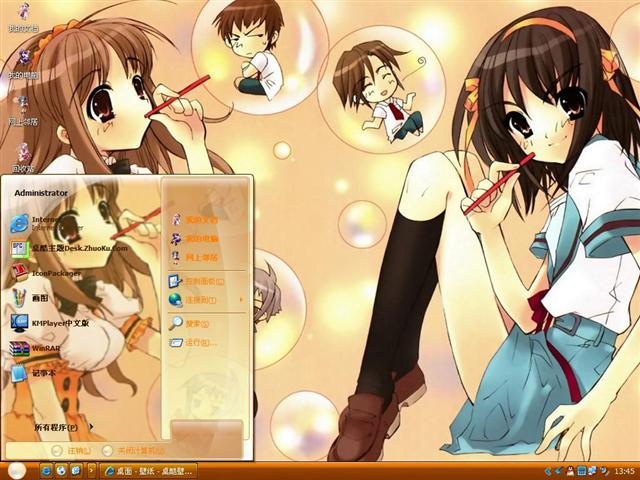This screenshot has width=640, height=480.
Task: Open the network monitors tray icon
Action: coord(592,471)
